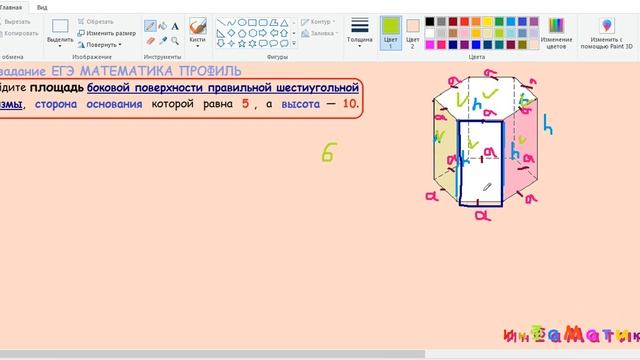Click Изменить размер (Resize) button
The image size is (640, 360).
tap(107, 33)
